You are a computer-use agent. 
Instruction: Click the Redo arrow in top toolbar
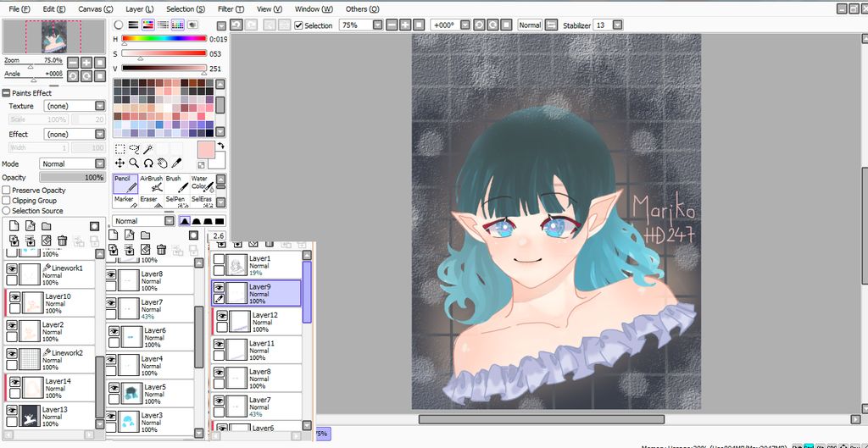point(251,25)
